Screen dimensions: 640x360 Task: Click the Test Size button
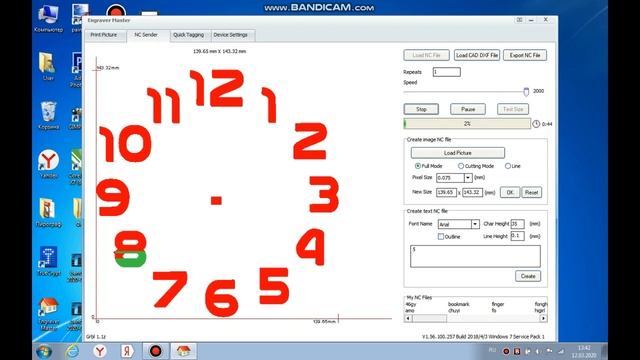tap(513, 109)
